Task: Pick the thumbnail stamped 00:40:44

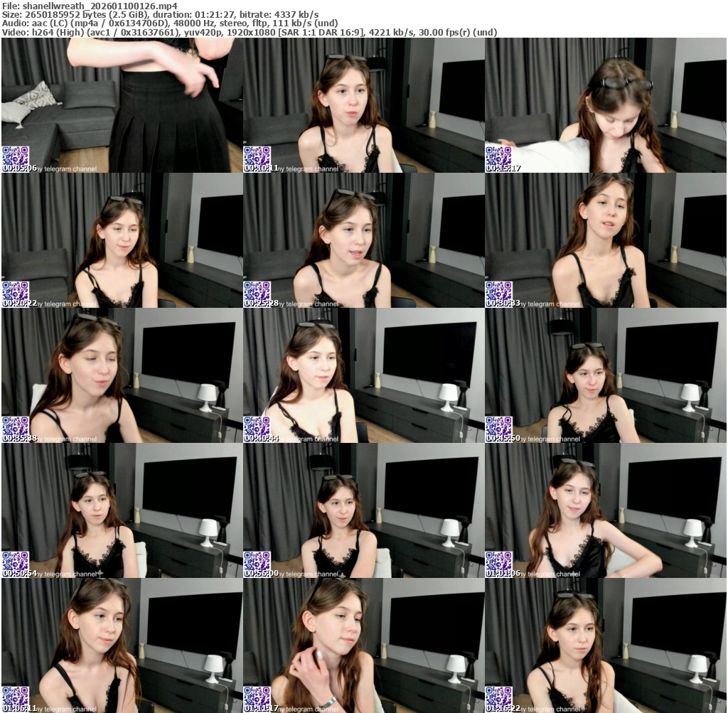Action: 364,375
